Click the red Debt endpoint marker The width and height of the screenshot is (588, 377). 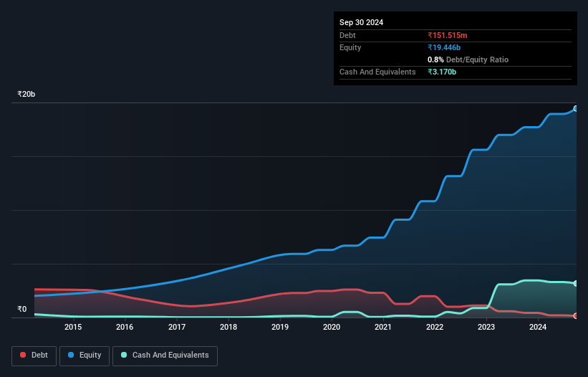coord(576,316)
